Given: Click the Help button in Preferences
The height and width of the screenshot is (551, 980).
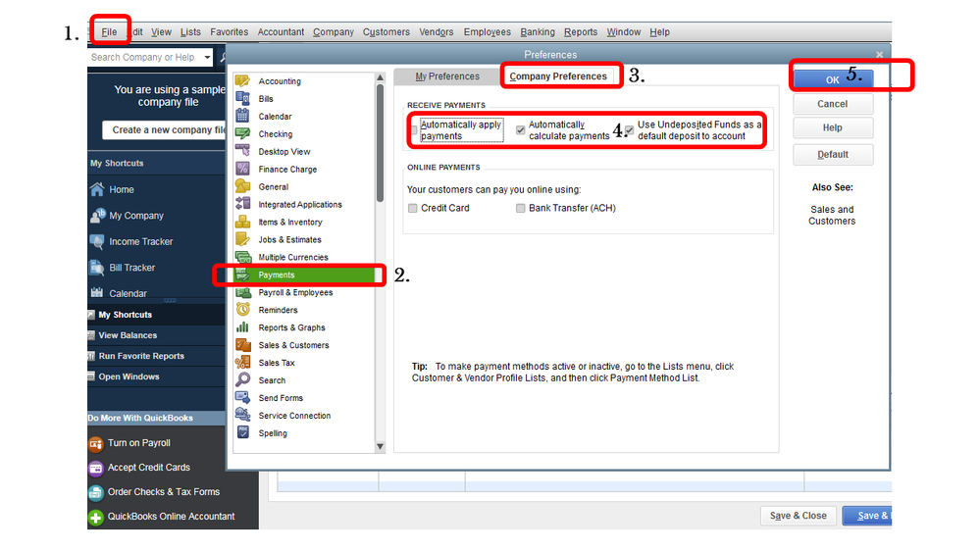Looking at the screenshot, I should pyautogui.click(x=833, y=127).
